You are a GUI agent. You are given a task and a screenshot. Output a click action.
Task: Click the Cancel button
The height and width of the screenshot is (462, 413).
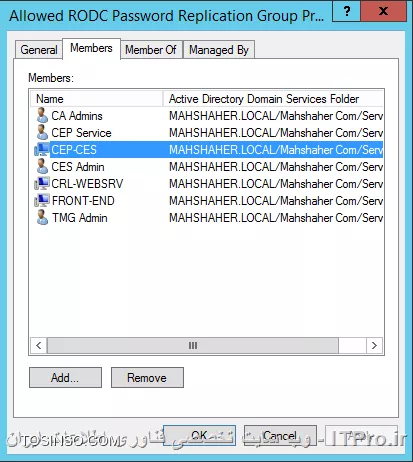(x=280, y=435)
